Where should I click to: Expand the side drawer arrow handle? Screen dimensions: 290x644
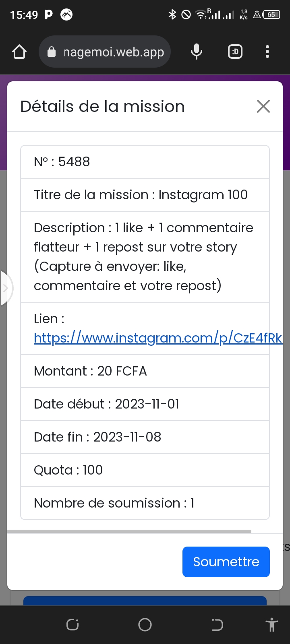pos(6,288)
